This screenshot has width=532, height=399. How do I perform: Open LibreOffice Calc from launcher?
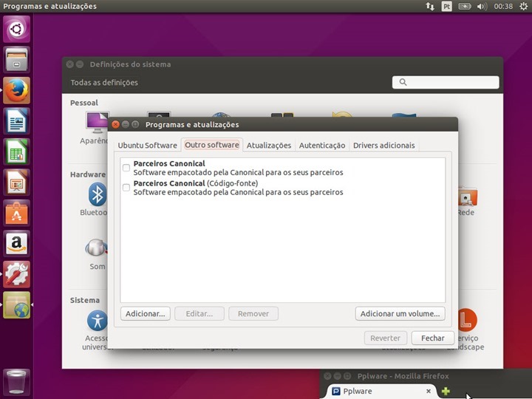pyautogui.click(x=16, y=151)
